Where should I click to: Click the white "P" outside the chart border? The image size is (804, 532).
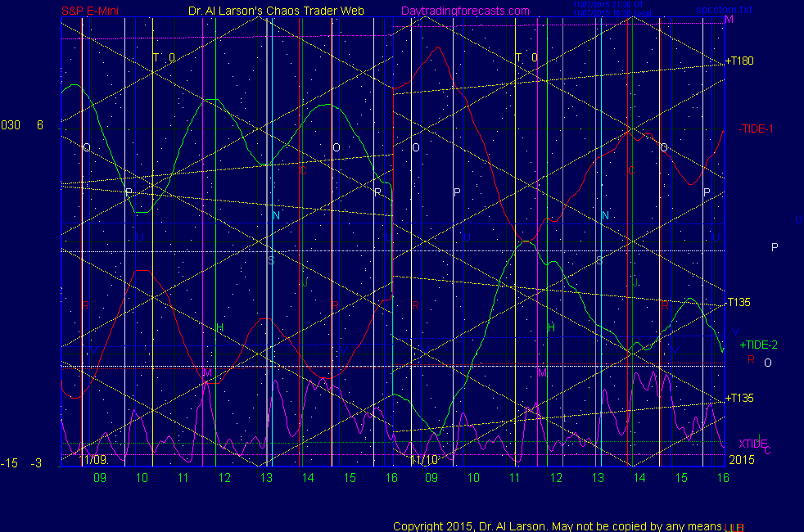click(x=775, y=247)
